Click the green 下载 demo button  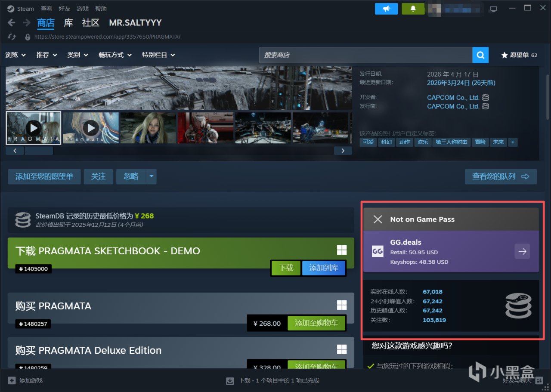coord(286,268)
